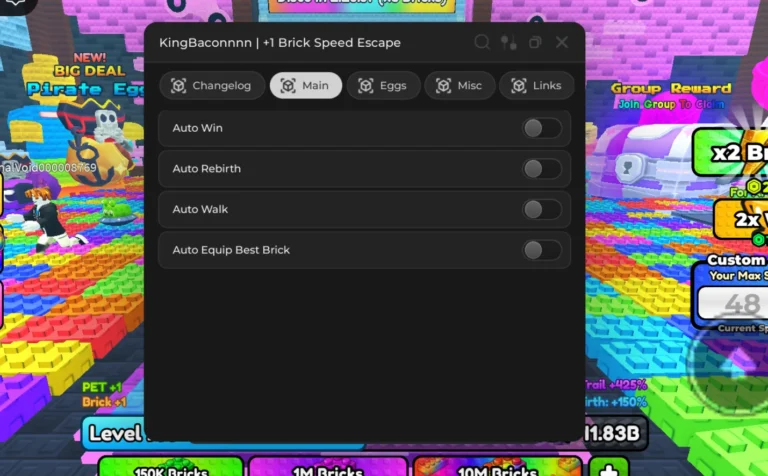Click the 2x yellow boost button in game
Image resolution: width=768 pixels, height=476 pixels.
click(x=741, y=218)
